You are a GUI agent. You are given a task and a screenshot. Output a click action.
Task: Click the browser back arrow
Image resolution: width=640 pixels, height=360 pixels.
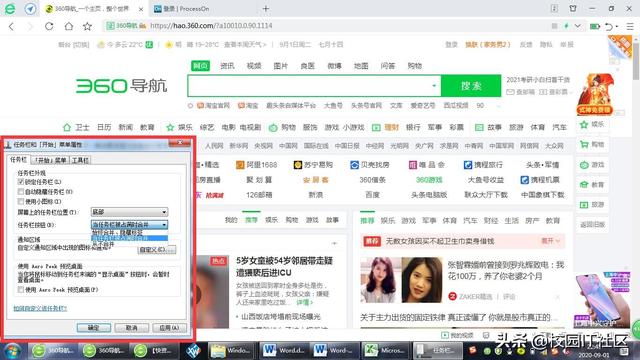(11, 26)
